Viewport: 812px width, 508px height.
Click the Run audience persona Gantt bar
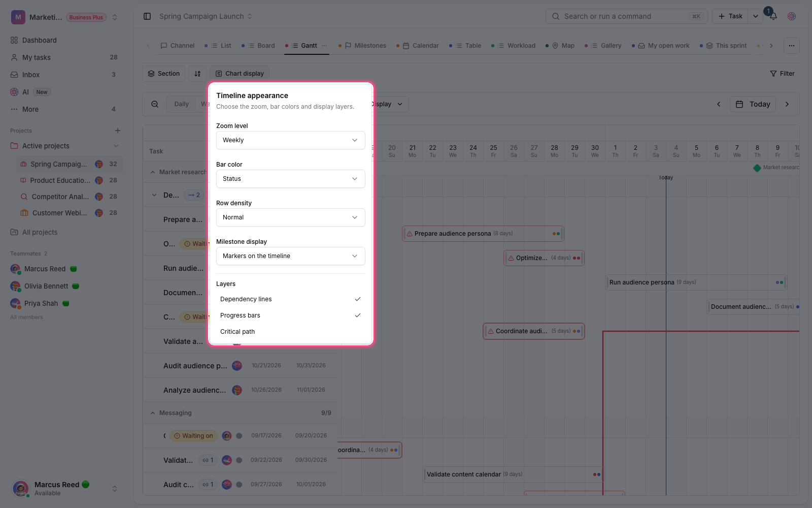click(696, 282)
